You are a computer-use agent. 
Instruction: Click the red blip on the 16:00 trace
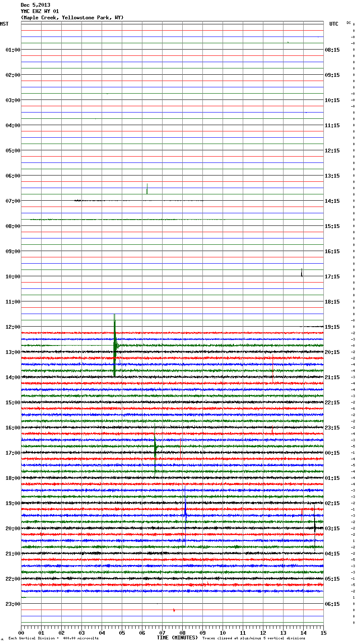272,430
